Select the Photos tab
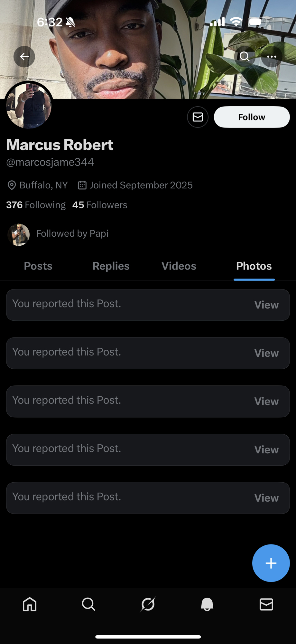The width and height of the screenshot is (296, 644). 254,266
